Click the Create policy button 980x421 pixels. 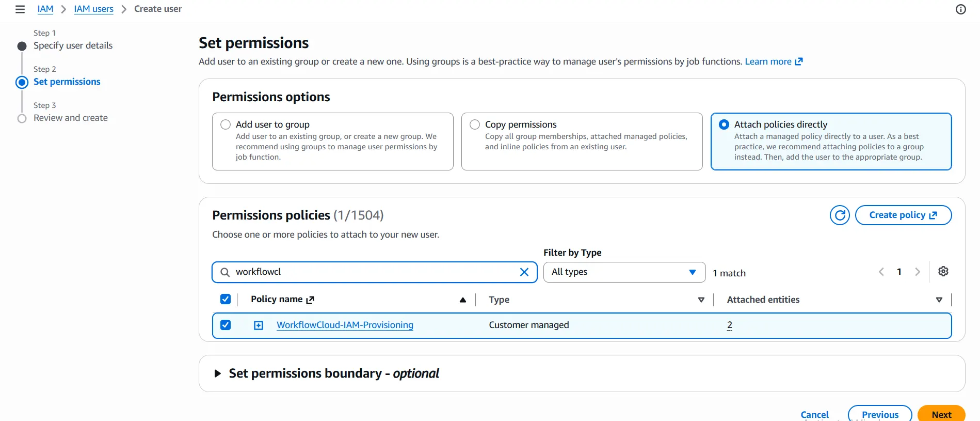pos(903,215)
